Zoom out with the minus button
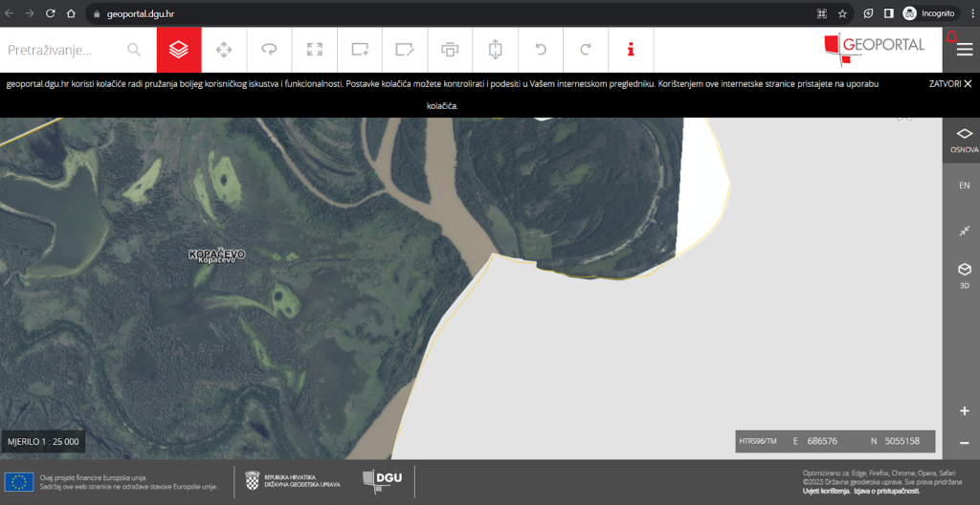Screen dimensions: 980x505 tap(964, 443)
